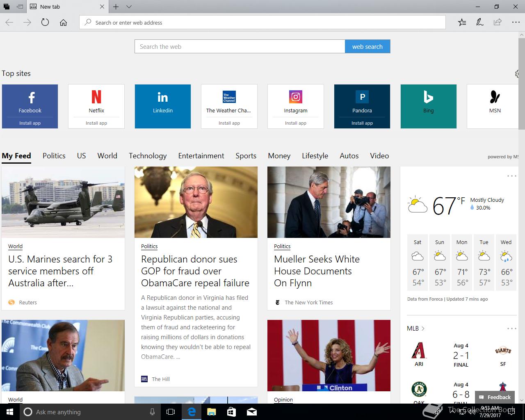525x420 pixels.
Task: Select the My Feed tab
Action: 16,156
